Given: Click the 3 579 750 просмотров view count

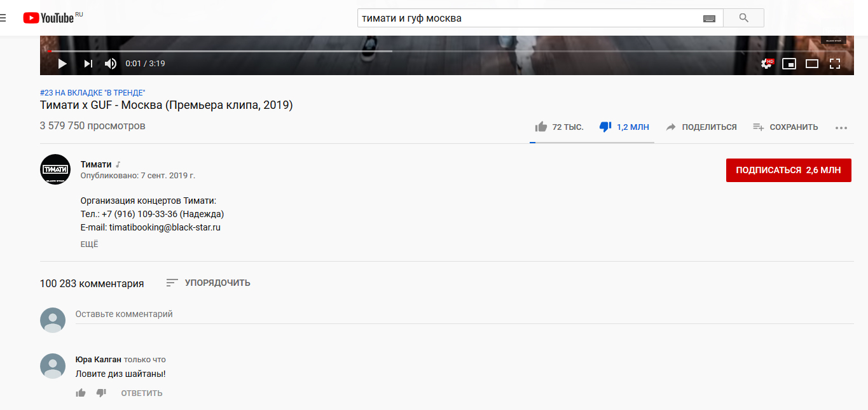Looking at the screenshot, I should click(x=93, y=126).
